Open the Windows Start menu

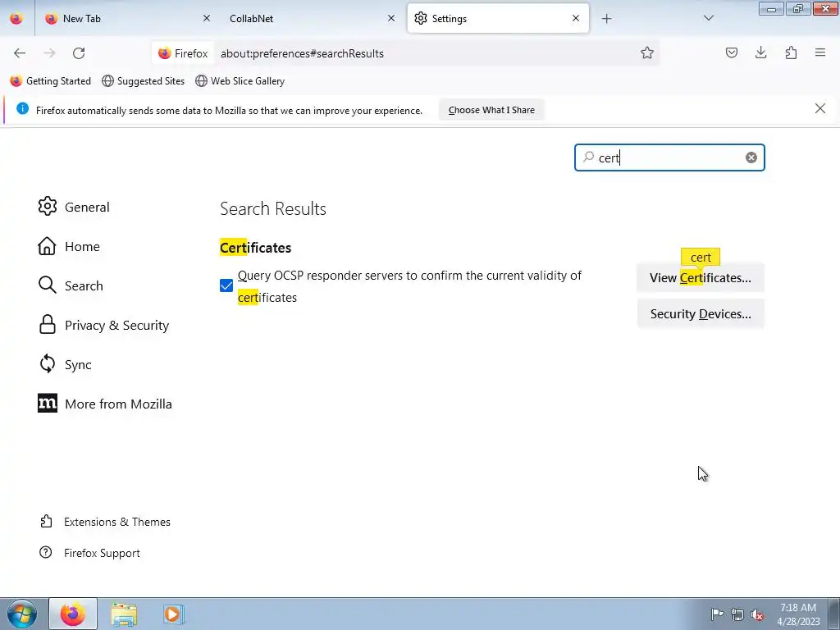click(22, 614)
